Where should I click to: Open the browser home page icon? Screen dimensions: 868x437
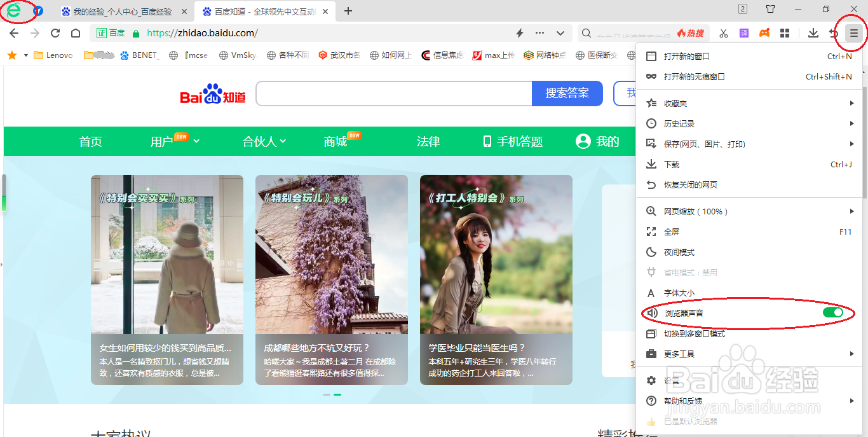75,33
